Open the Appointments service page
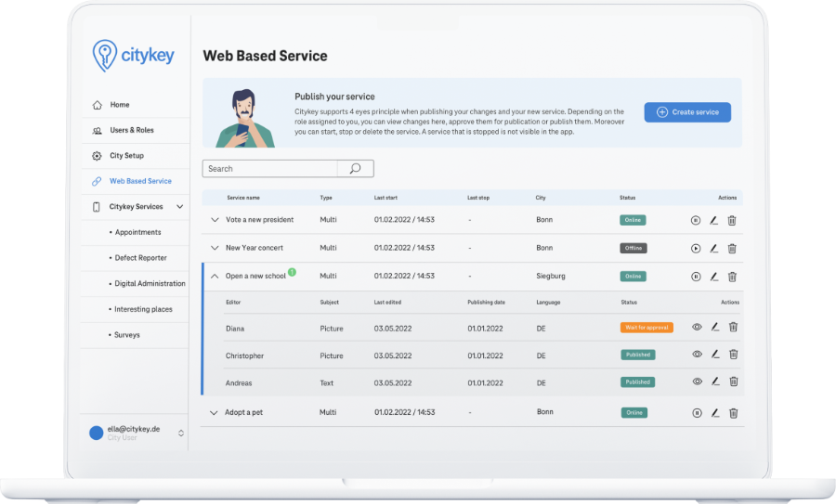This screenshot has width=836, height=504. [137, 232]
